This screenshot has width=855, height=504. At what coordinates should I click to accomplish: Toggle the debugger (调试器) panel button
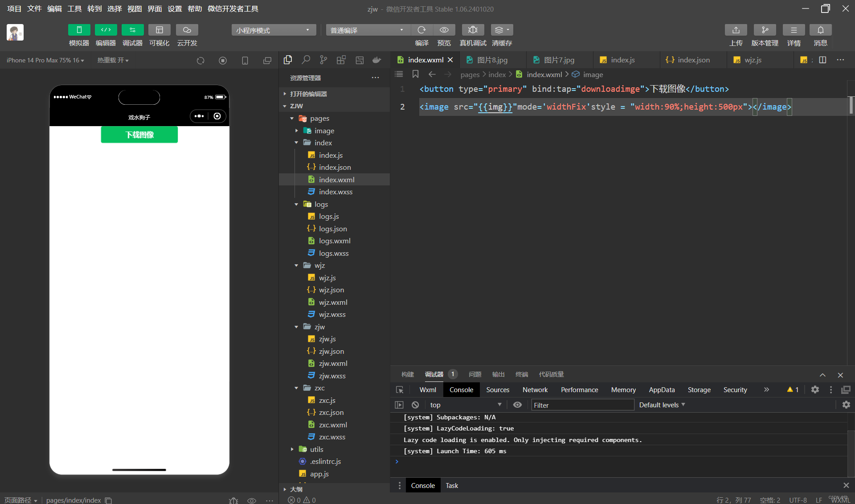coord(132,30)
